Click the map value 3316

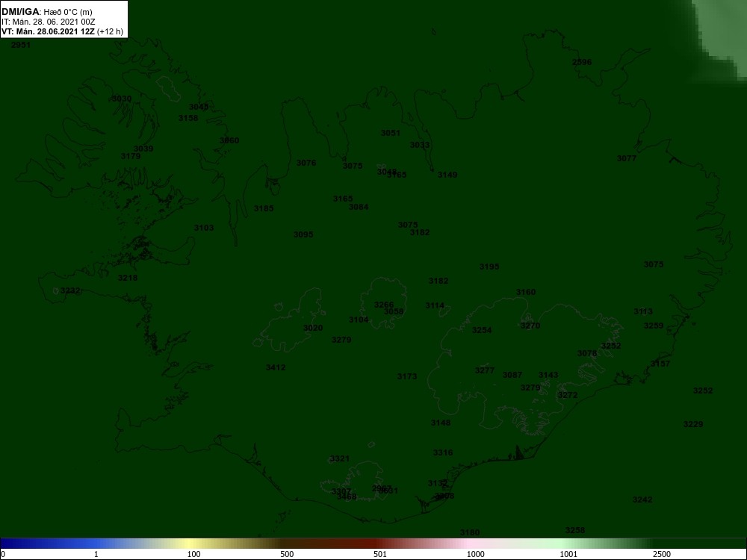click(x=443, y=453)
